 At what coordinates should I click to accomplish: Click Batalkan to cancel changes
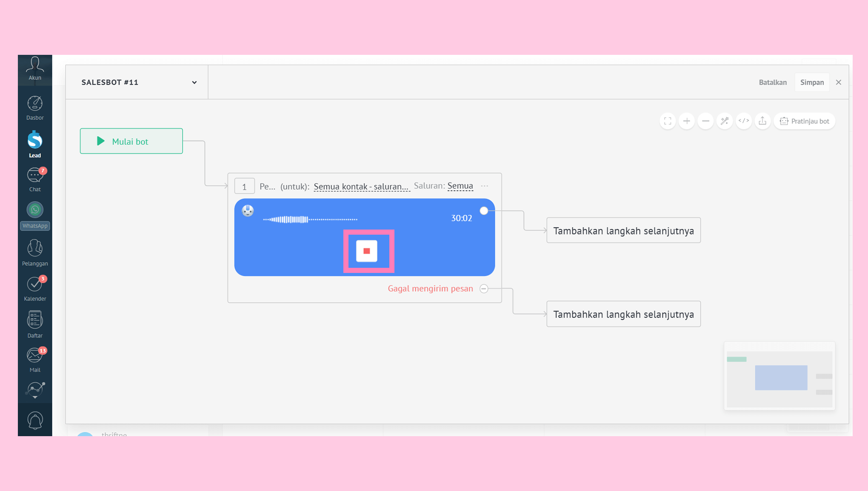(x=773, y=82)
